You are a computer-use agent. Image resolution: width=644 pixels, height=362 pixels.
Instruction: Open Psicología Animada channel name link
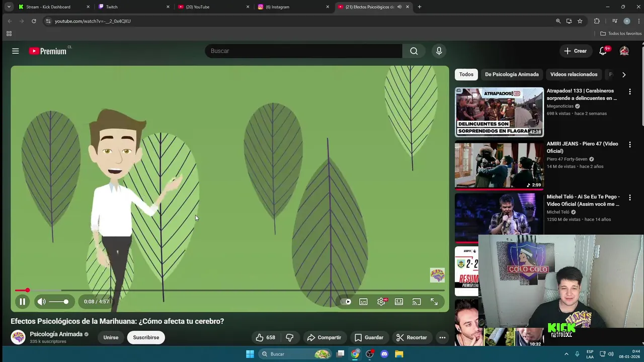[56, 334]
